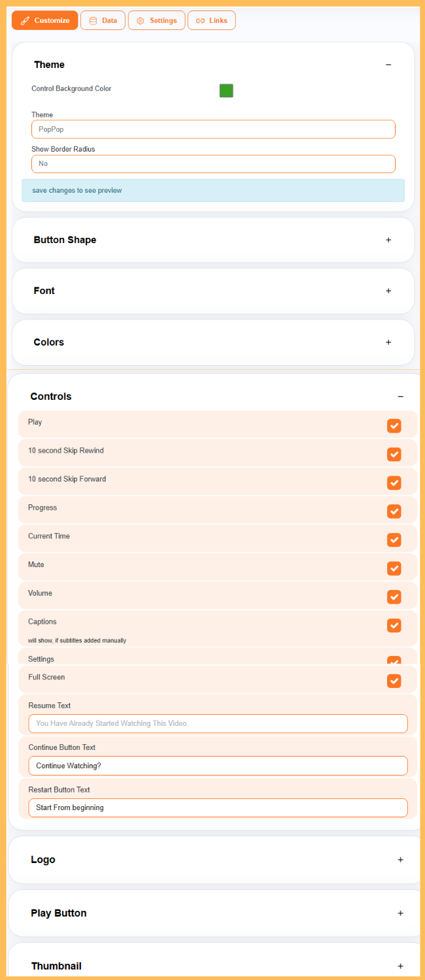Collapse the Theme section minus icon
Screen dimensions: 425x980
[x=388, y=65]
